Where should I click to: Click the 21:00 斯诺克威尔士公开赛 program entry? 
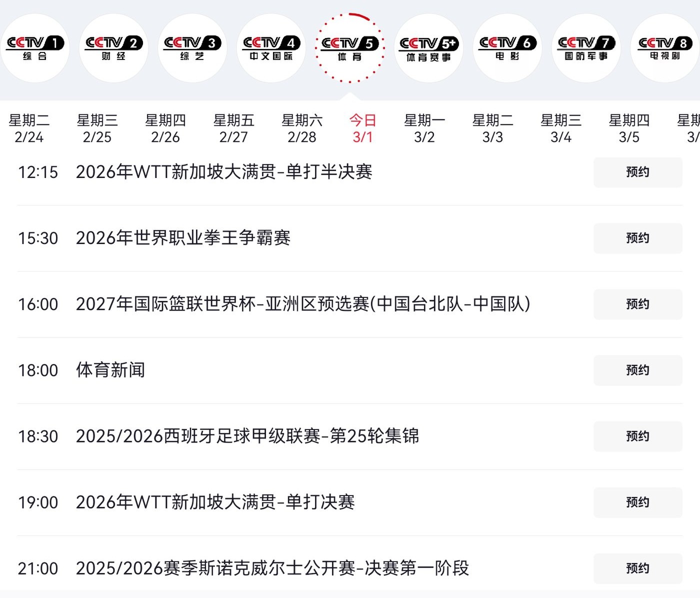coord(272,568)
